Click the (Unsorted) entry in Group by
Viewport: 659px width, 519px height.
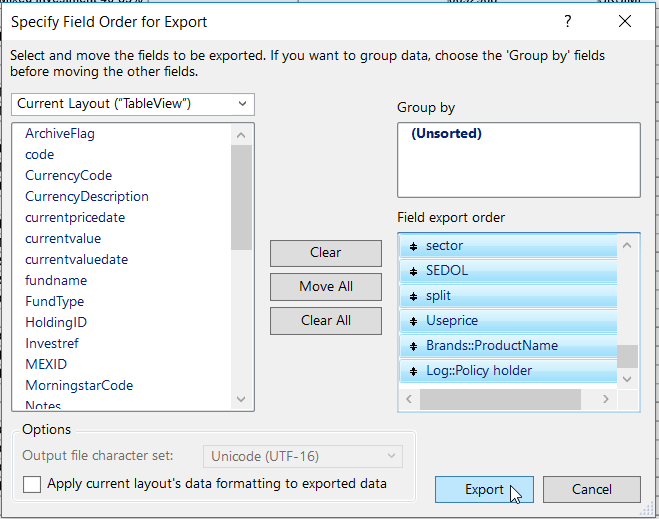point(446,134)
